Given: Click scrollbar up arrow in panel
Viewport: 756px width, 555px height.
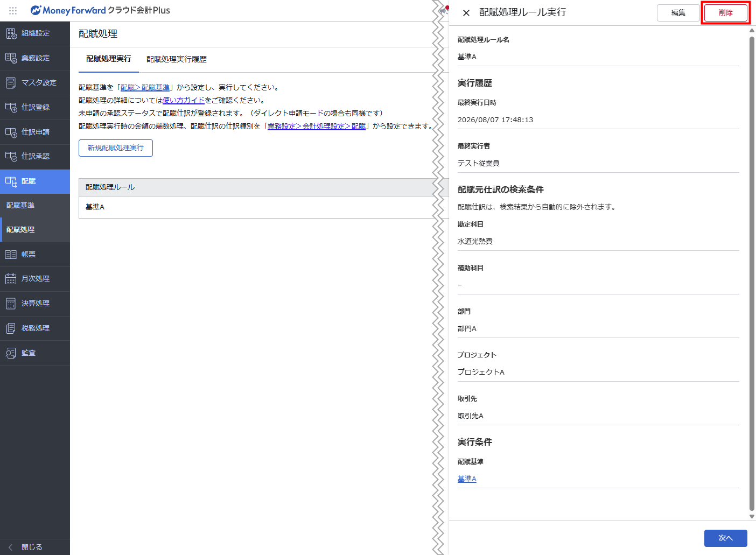Looking at the screenshot, I should tap(752, 31).
